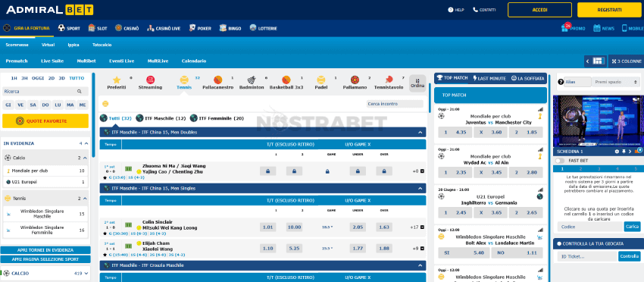
Task: Open the Streaming icon
Action: 150,80
